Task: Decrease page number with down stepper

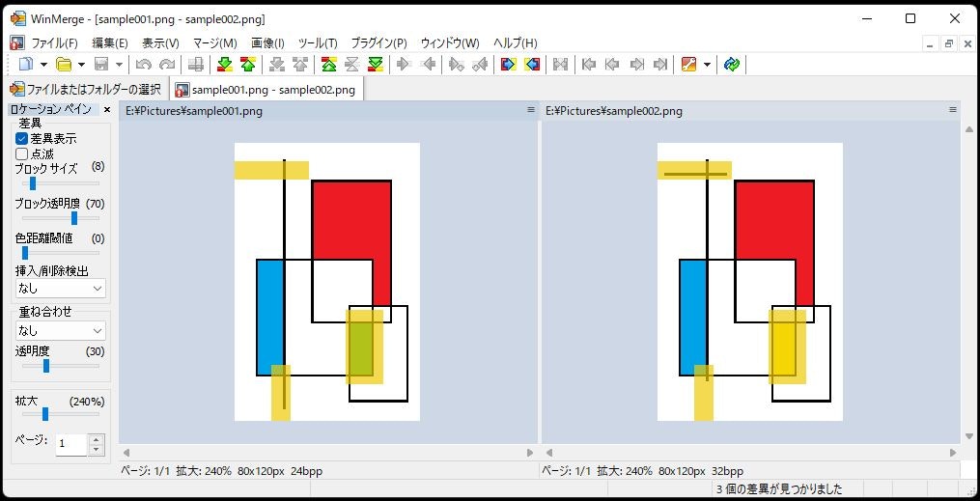Action: pyautogui.click(x=96, y=450)
